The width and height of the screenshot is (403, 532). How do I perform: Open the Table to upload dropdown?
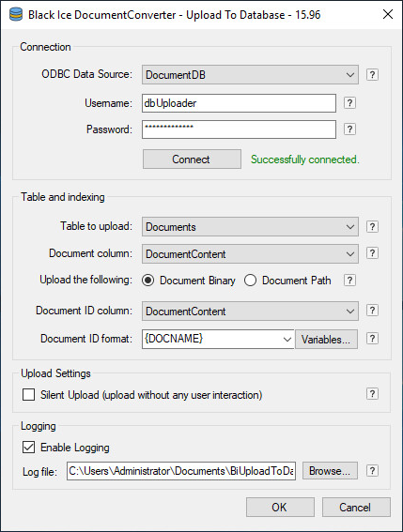pyautogui.click(x=250, y=227)
